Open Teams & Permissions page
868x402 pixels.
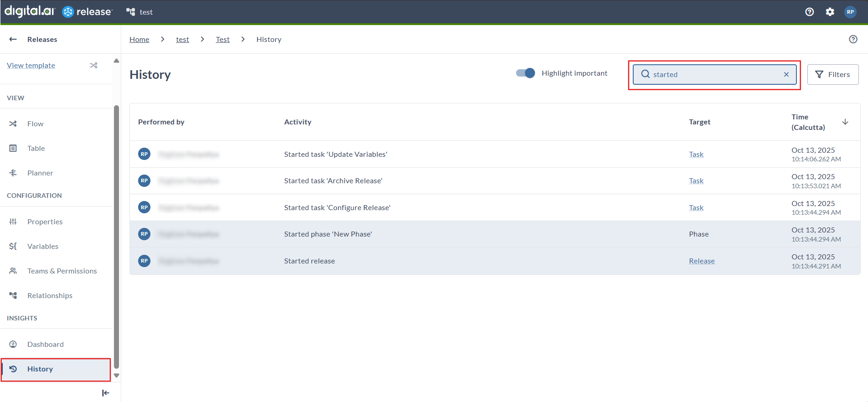[62, 271]
